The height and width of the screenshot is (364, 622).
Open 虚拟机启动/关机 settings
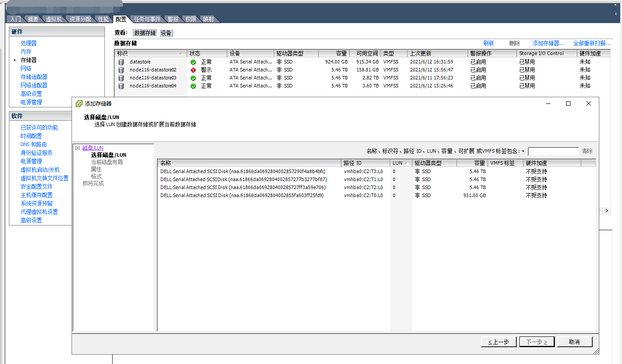40,170
